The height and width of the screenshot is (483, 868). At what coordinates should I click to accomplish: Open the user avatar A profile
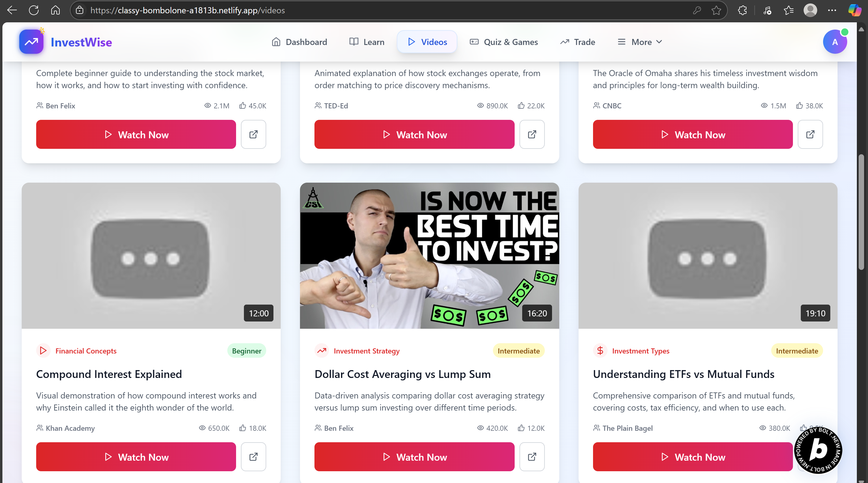click(x=835, y=42)
